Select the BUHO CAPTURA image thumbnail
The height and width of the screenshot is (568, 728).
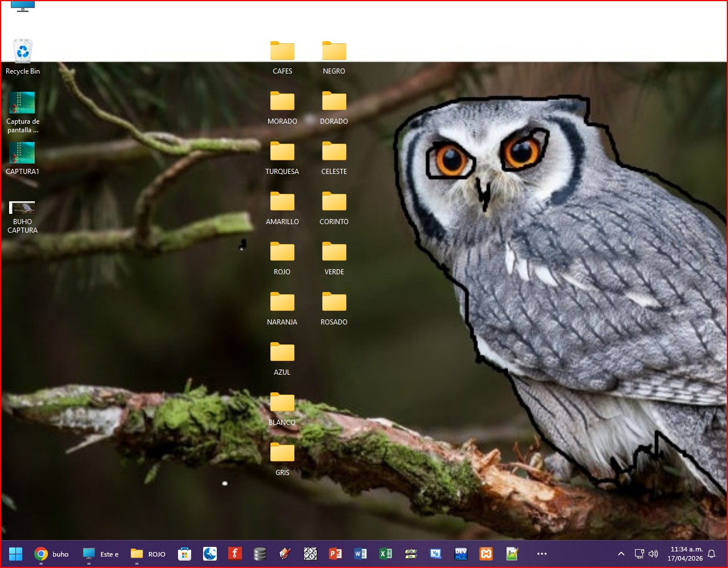point(22,209)
